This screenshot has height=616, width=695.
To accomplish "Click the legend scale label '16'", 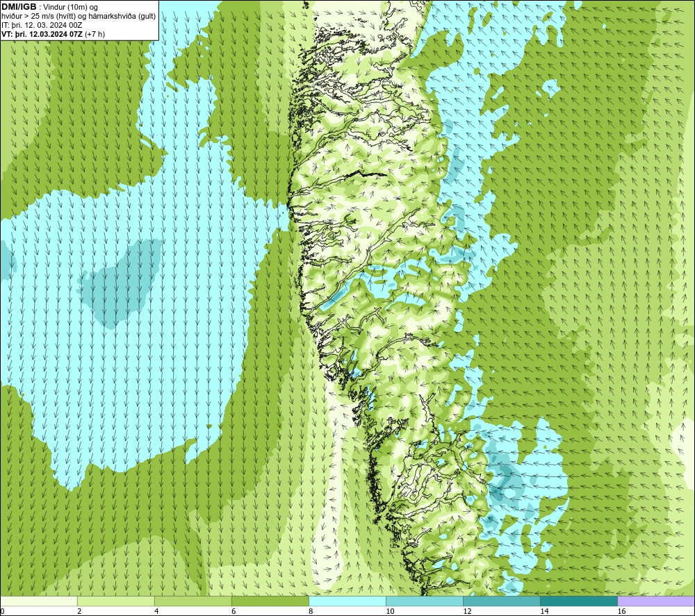I will (621, 612).
